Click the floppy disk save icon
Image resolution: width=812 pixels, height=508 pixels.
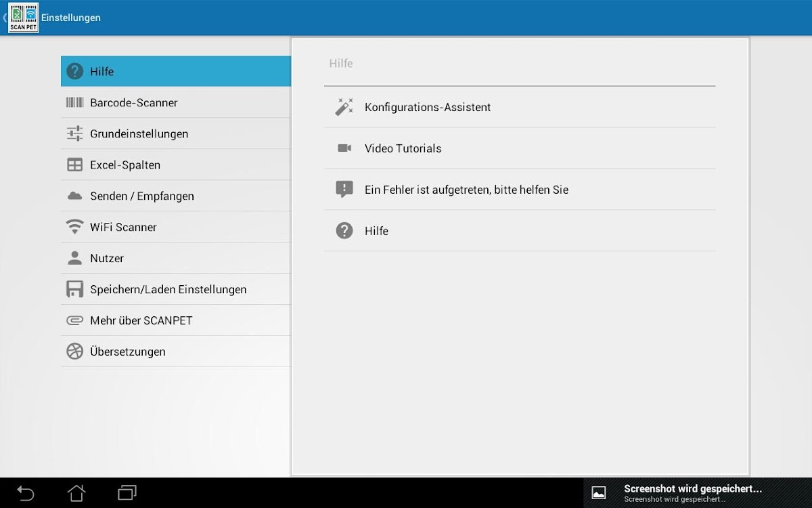point(74,289)
